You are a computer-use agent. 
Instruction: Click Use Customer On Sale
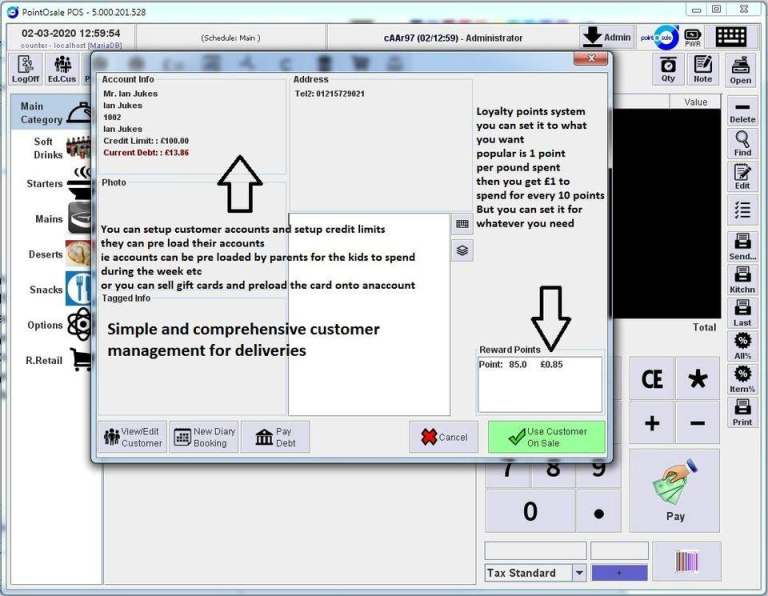pos(547,437)
